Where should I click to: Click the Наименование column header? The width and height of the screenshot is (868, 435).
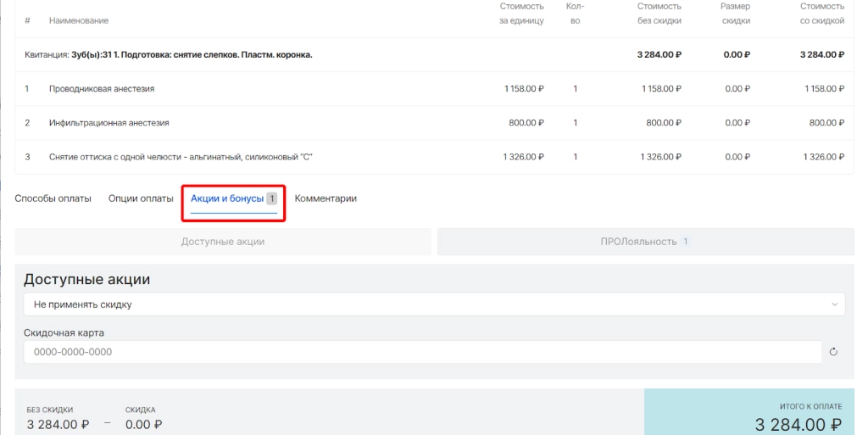(79, 20)
